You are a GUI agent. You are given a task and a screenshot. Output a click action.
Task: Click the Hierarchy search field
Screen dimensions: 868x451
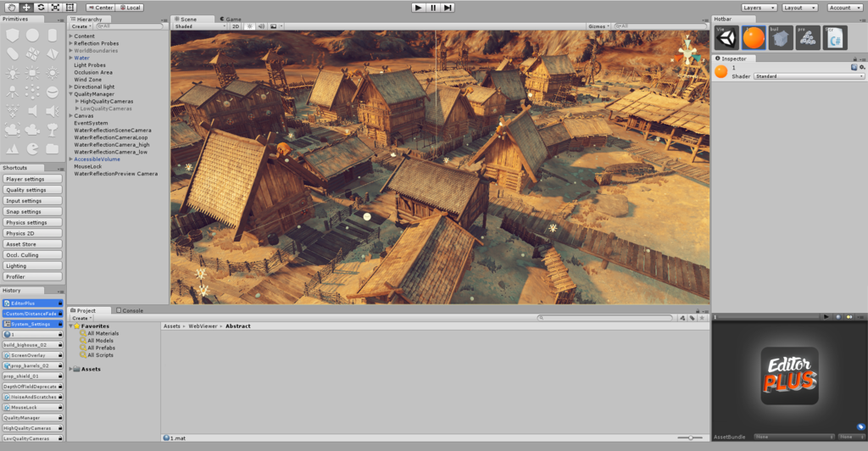[x=129, y=26]
